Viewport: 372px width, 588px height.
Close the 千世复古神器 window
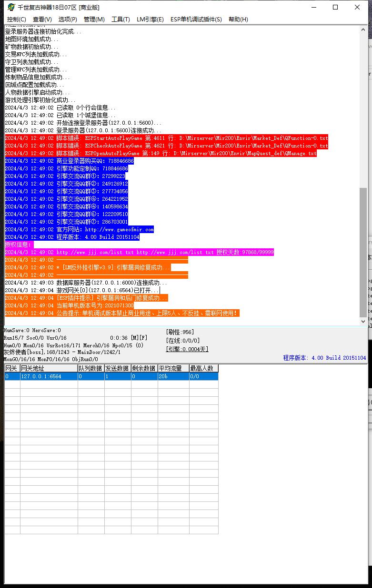(357, 7)
